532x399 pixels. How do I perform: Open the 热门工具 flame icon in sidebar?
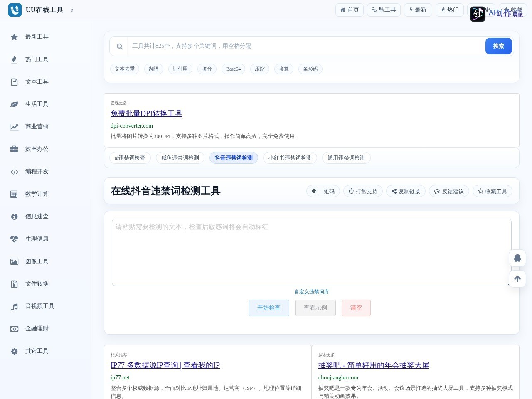point(14,59)
